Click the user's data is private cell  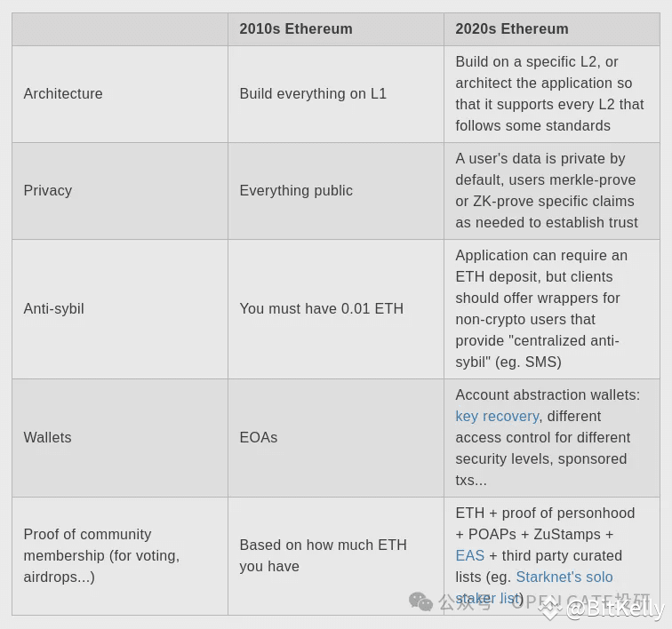pos(552,191)
